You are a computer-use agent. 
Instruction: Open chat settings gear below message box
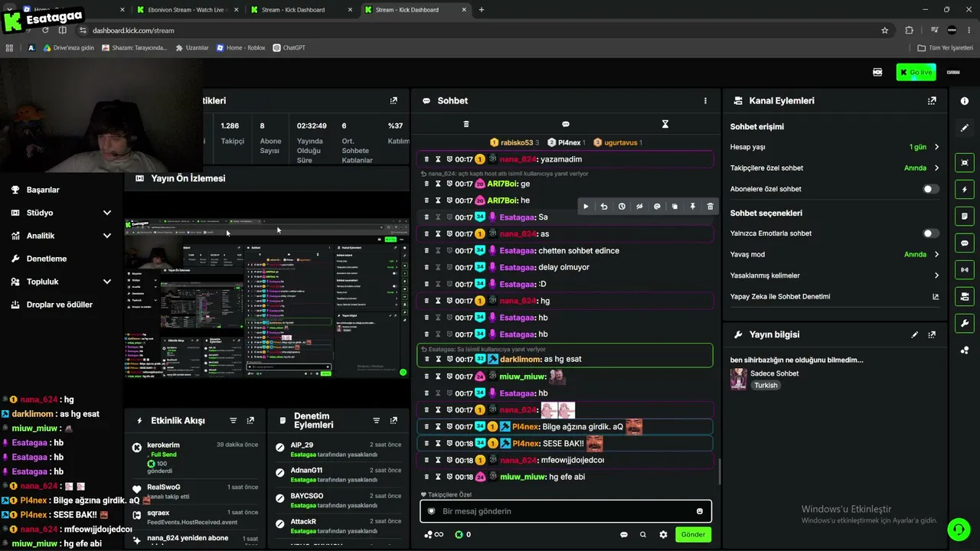[663, 535]
